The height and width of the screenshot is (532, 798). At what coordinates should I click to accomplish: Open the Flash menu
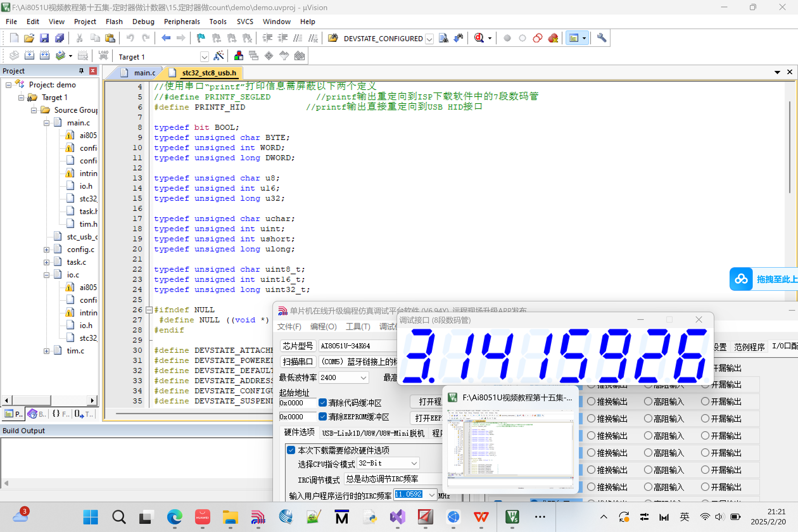click(x=114, y=22)
